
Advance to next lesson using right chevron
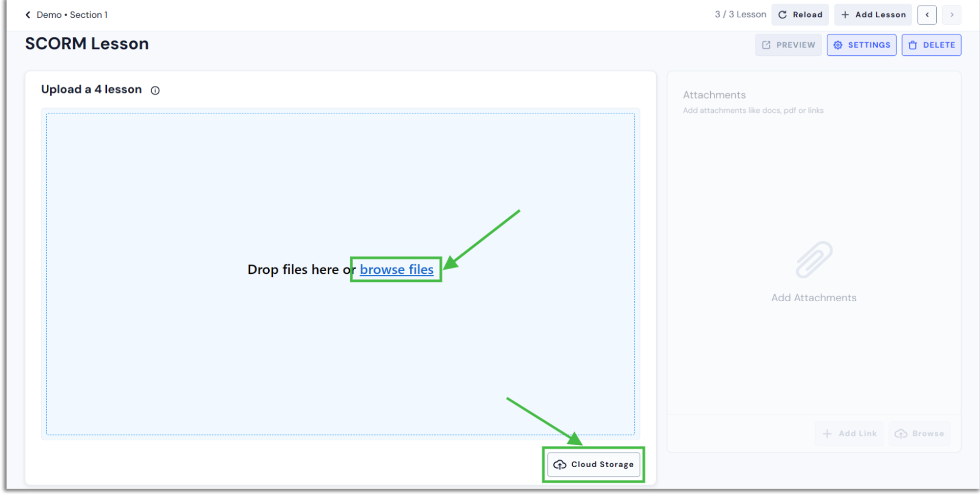(x=952, y=15)
